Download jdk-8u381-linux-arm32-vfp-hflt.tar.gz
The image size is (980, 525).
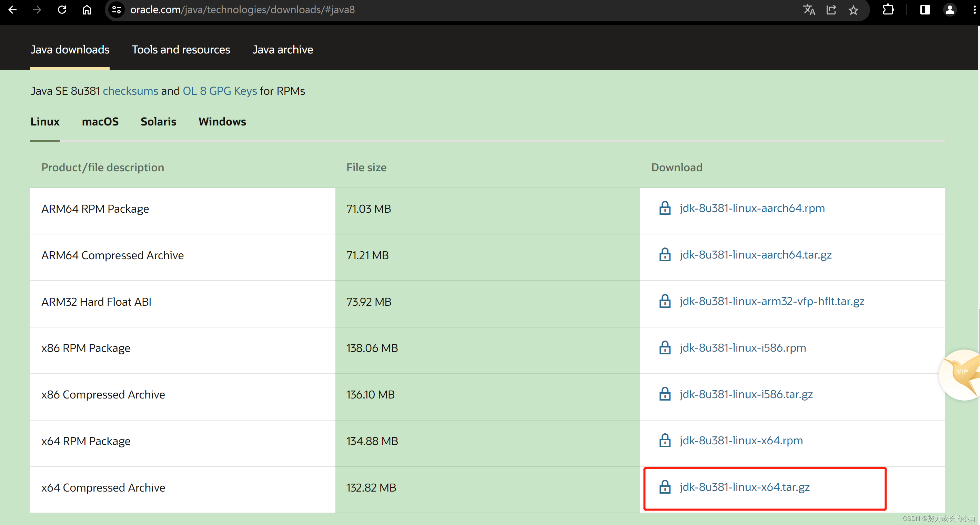point(772,301)
